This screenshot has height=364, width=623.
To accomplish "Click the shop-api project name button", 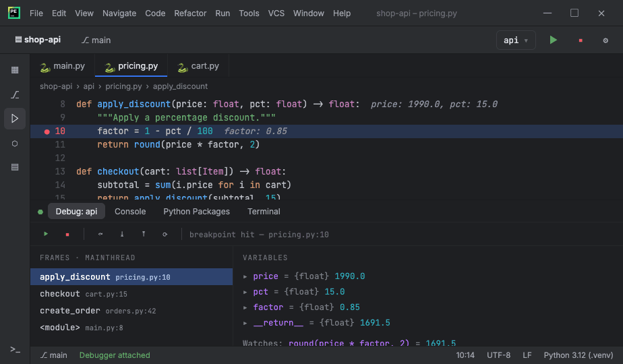I will point(42,40).
